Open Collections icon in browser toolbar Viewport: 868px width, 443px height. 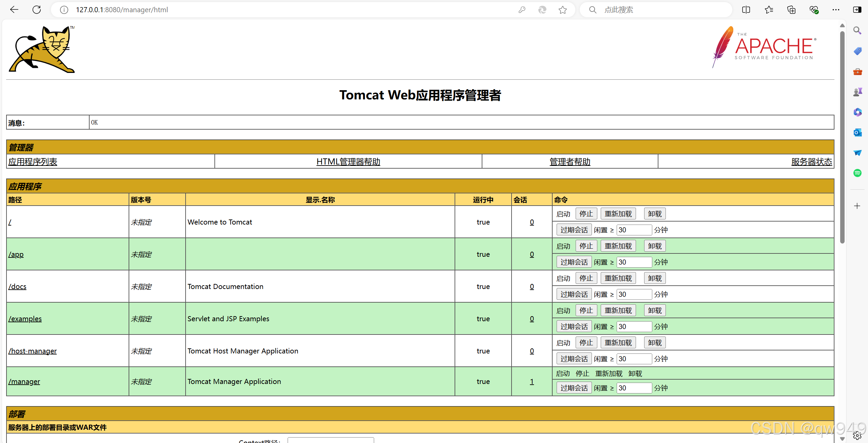[791, 10]
